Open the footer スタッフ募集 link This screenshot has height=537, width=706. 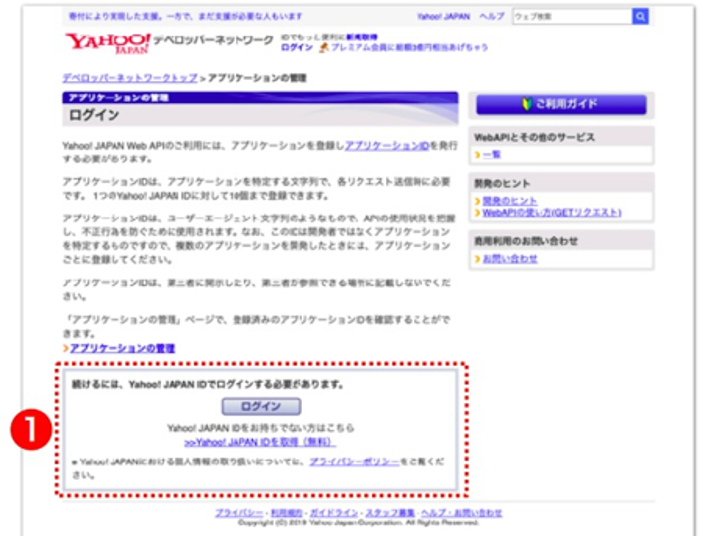click(x=390, y=513)
